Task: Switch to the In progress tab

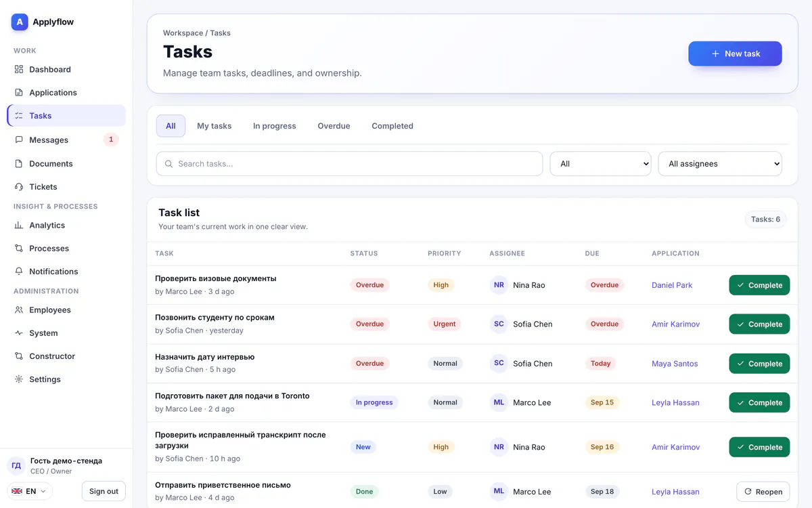Action: (275, 126)
